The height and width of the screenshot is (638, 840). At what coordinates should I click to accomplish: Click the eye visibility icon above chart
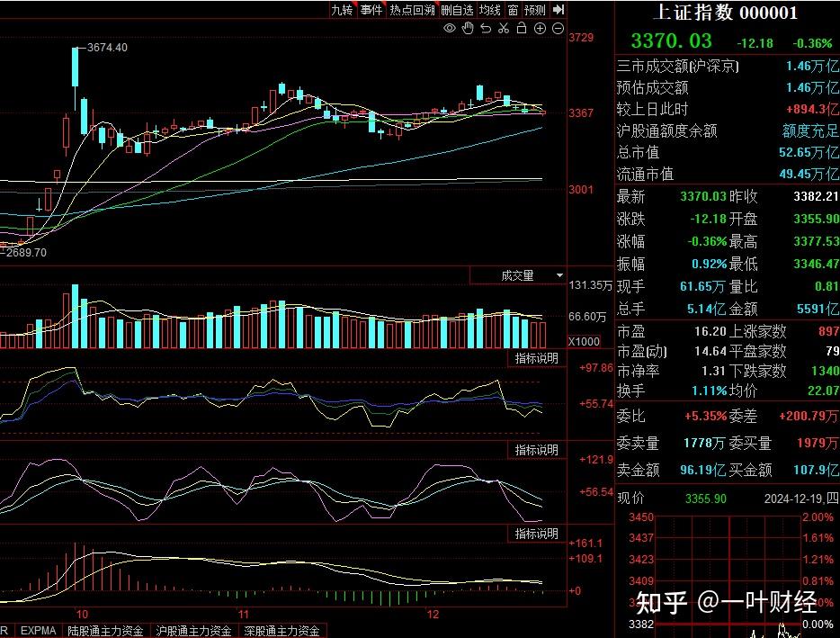450,29
